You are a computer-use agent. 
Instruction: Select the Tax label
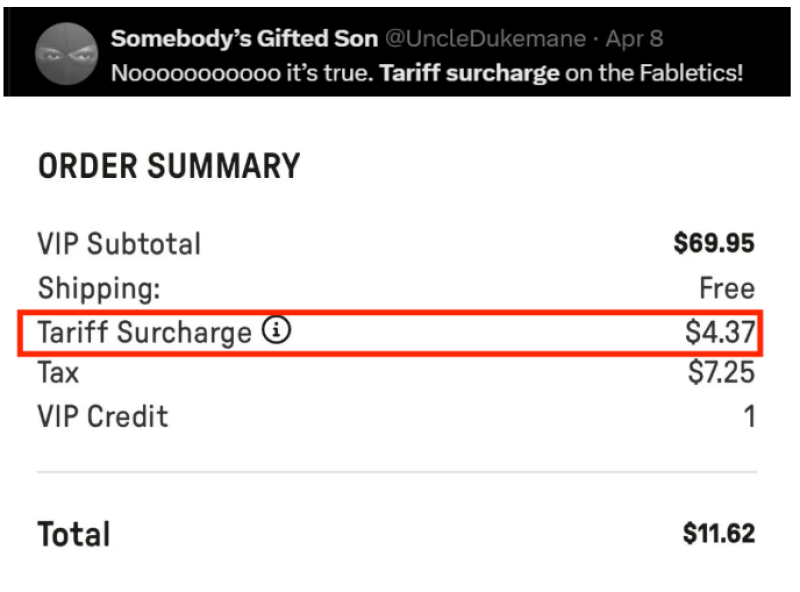(58, 374)
